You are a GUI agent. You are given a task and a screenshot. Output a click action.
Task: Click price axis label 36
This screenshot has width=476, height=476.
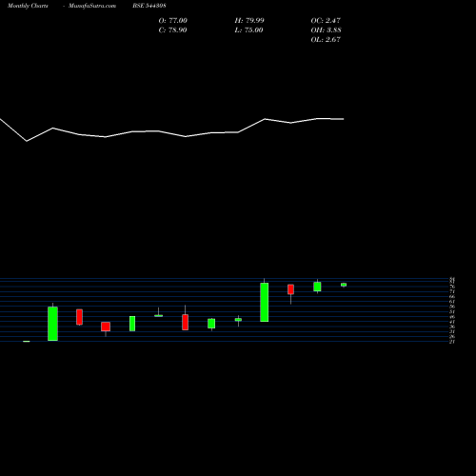click(452, 327)
